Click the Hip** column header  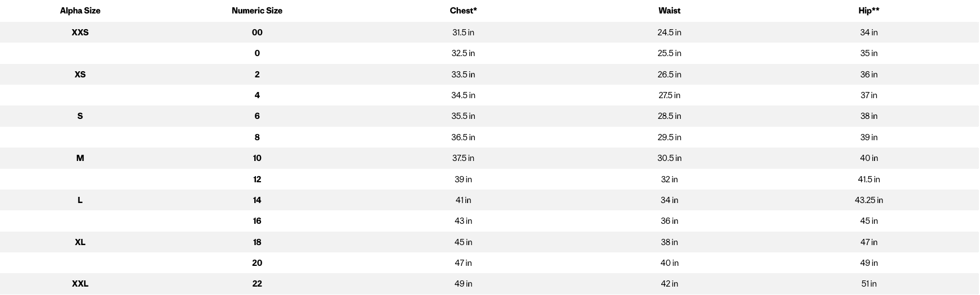[x=868, y=11]
